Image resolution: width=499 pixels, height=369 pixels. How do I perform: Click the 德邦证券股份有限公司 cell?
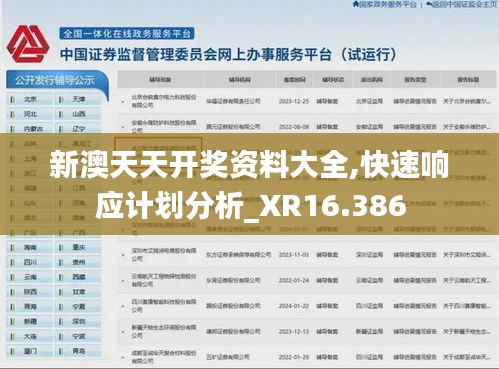(233, 331)
